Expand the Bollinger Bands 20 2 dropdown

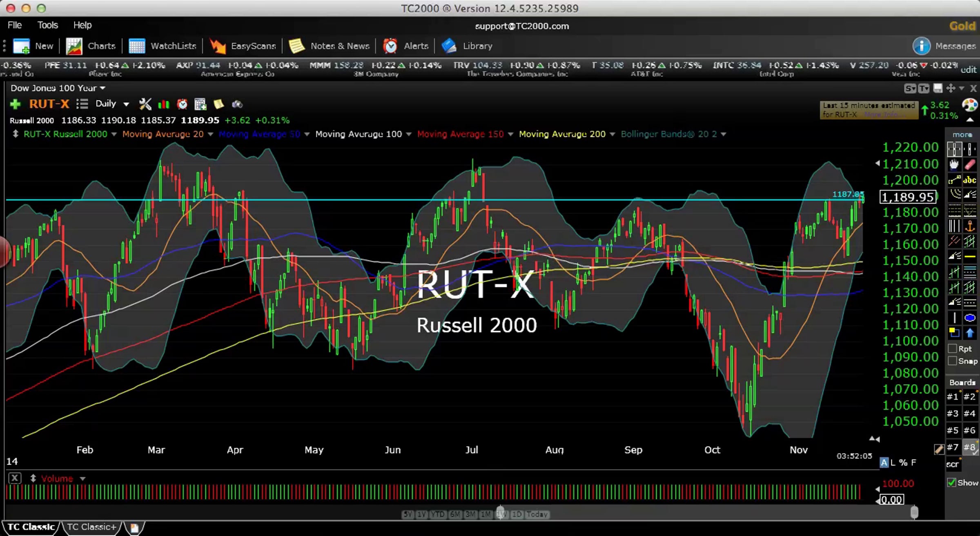pyautogui.click(x=724, y=134)
